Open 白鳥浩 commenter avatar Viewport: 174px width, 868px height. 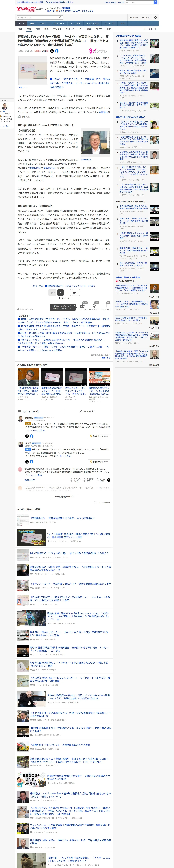pyautogui.click(x=20, y=444)
